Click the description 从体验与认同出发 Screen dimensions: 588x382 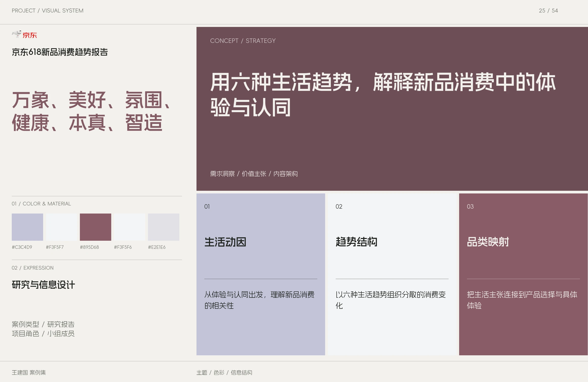pyautogui.click(x=259, y=300)
